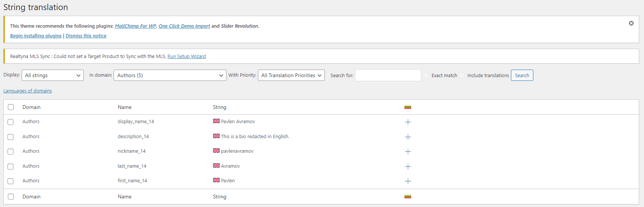This screenshot has height=207, width=644.
Task: Add translation for the bio description string
Action: (408, 137)
